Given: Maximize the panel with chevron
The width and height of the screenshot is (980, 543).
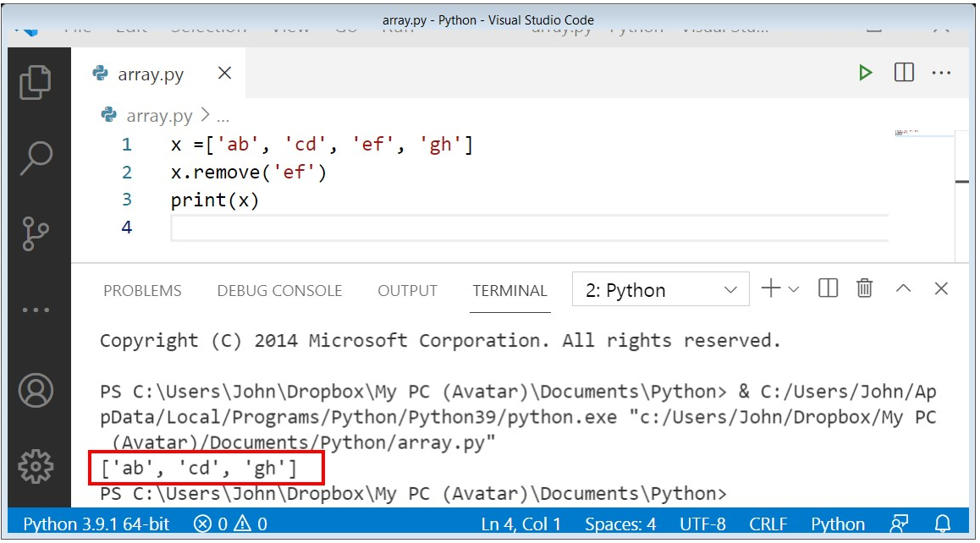Looking at the screenshot, I should (x=903, y=288).
